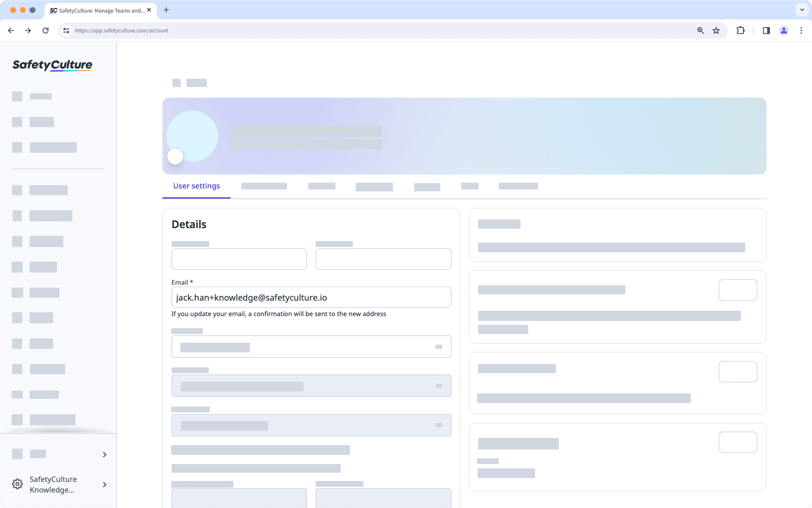The width and height of the screenshot is (812, 508).
Task: Select the SafetyCulture browser tab
Action: coord(97,10)
